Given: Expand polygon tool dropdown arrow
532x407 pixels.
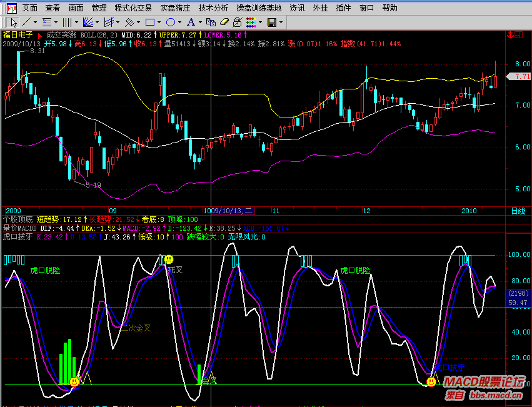Looking at the screenshot, I should point(179,23).
